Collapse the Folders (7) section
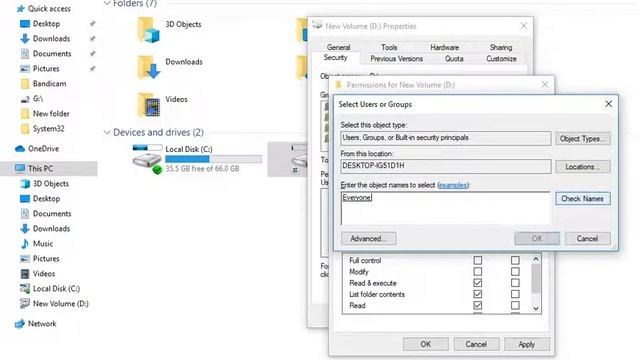The height and width of the screenshot is (360, 640). tap(107, 3)
